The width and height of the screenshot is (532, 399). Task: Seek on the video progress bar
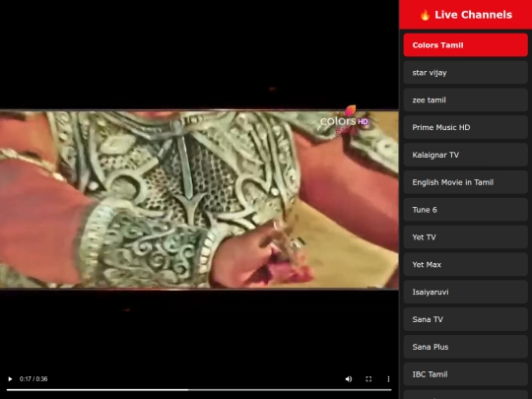[199, 390]
